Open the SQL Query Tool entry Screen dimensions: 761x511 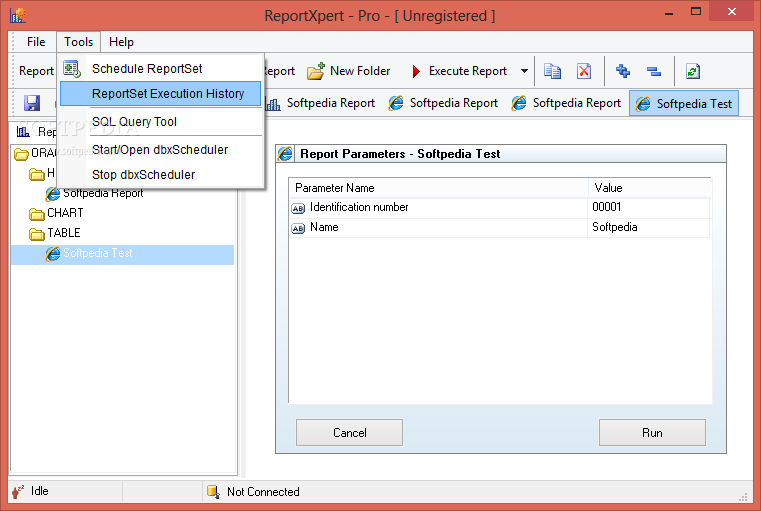pyautogui.click(x=161, y=122)
